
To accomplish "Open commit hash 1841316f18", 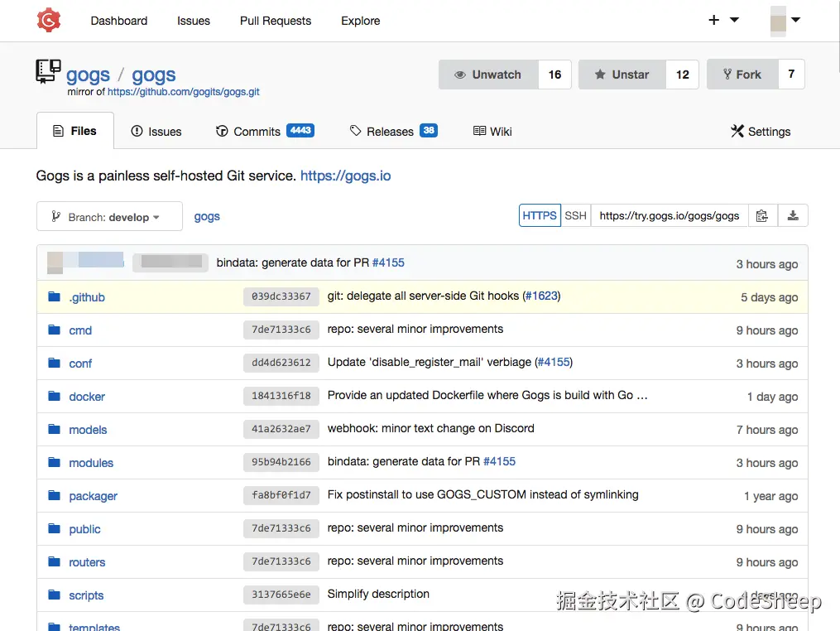I will pos(281,396).
